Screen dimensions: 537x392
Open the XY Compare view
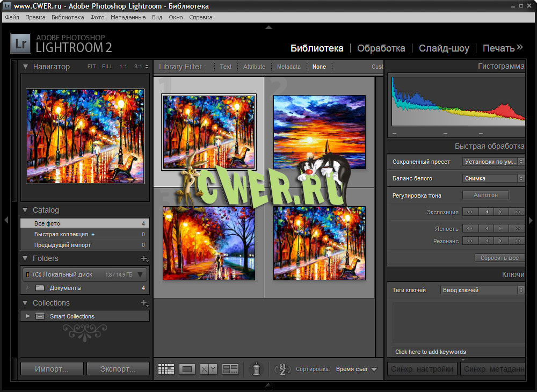[x=208, y=369]
